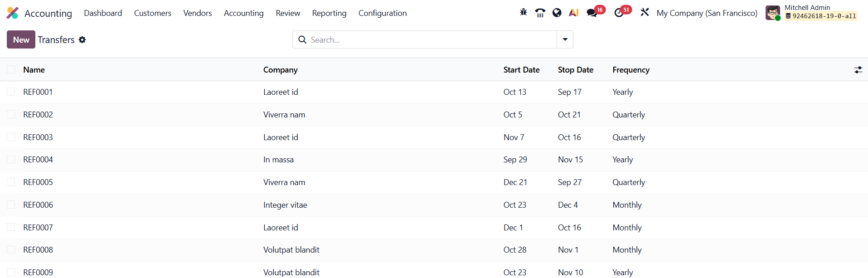868x278 pixels.
Task: Launch the AI assistant icon
Action: (x=574, y=13)
